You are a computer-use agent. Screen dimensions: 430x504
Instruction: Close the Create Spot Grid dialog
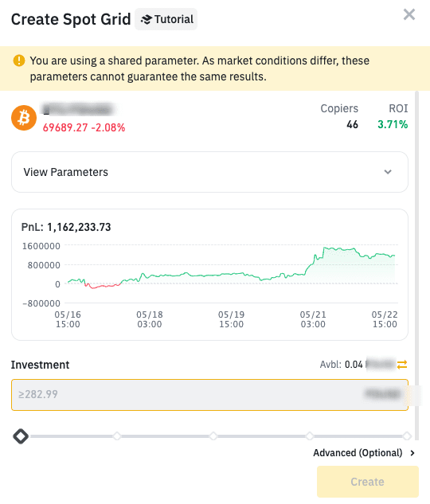pyautogui.click(x=409, y=14)
